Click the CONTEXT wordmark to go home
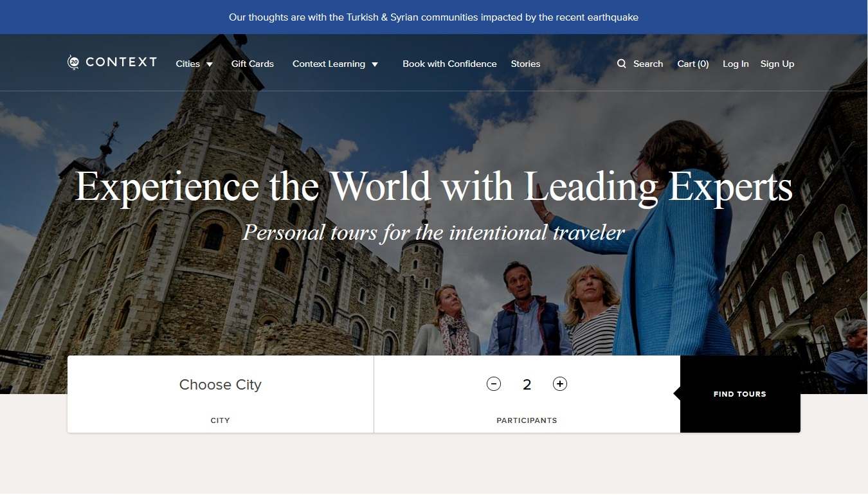 (x=121, y=62)
